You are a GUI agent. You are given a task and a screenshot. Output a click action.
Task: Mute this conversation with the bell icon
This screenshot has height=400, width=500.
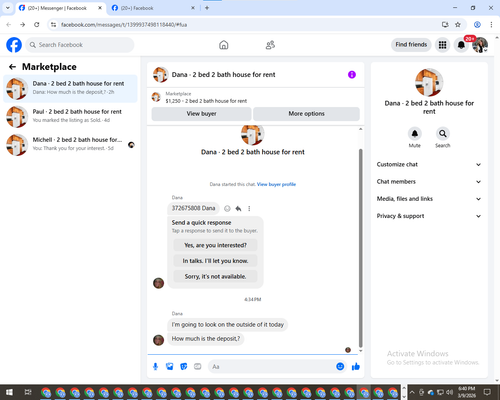click(x=415, y=134)
